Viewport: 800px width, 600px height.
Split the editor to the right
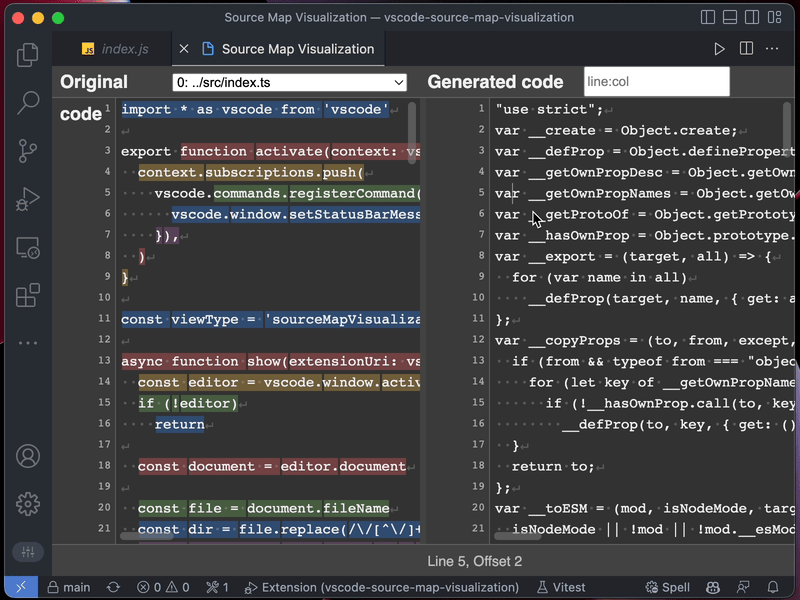[x=746, y=49]
